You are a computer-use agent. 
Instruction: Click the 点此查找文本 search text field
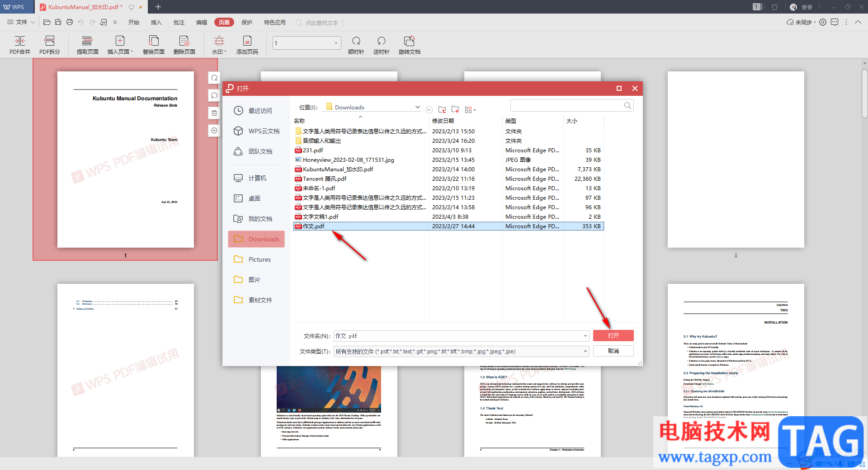point(321,23)
